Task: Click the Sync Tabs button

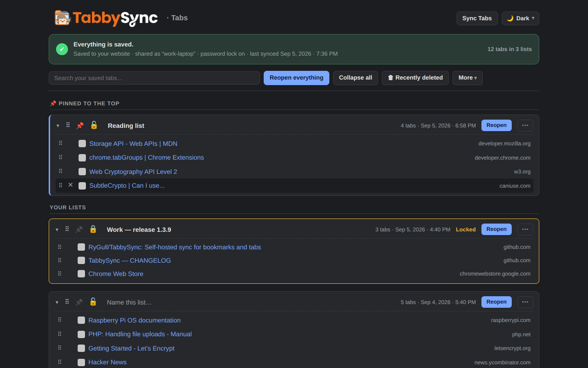Action: pyautogui.click(x=477, y=18)
